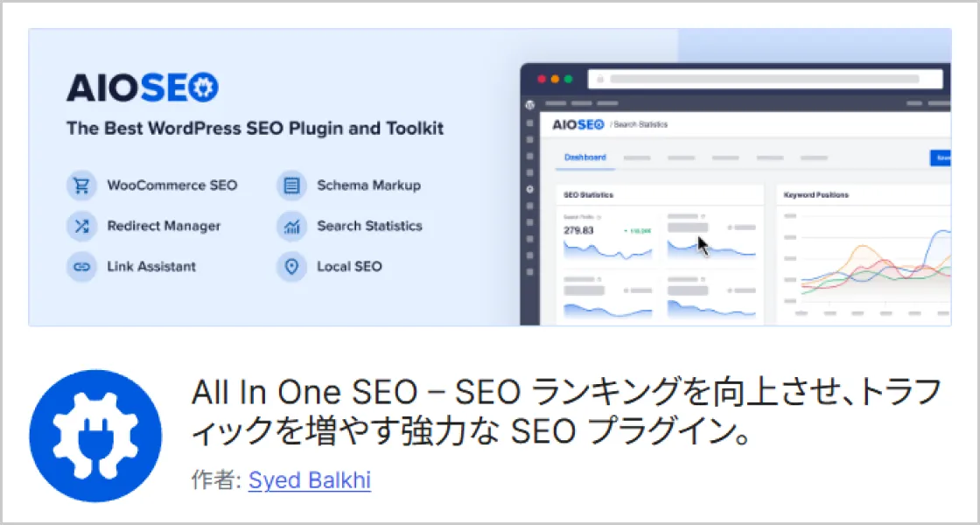
Task: Click the blue button beside the dashboard tabs
Action: (941, 157)
